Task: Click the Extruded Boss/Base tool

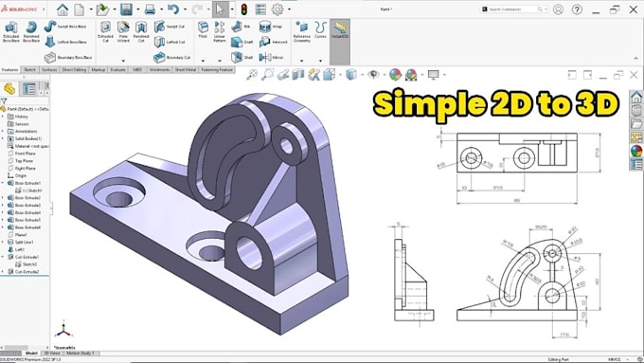Action: click(x=11, y=31)
